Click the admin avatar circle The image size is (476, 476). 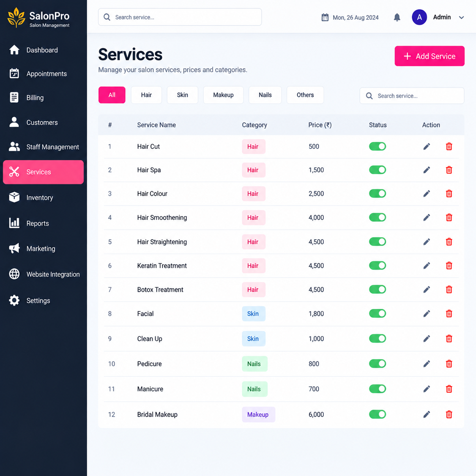pyautogui.click(x=419, y=17)
